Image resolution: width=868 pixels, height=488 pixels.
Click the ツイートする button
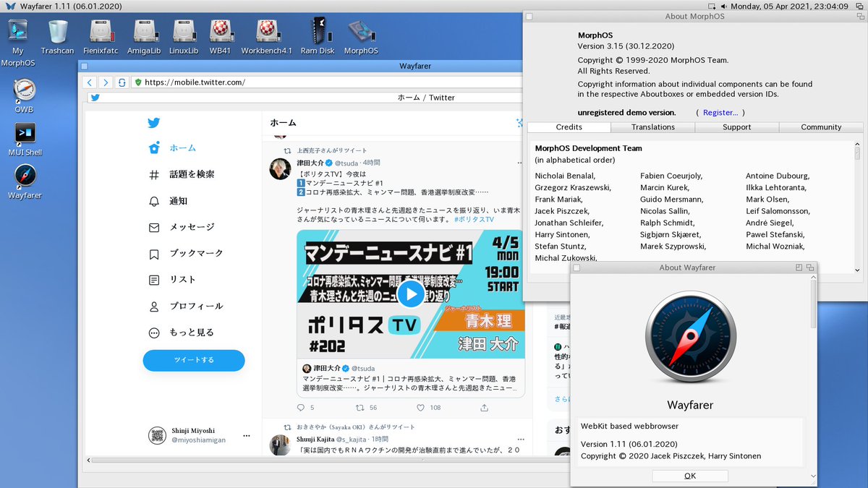[x=194, y=360]
